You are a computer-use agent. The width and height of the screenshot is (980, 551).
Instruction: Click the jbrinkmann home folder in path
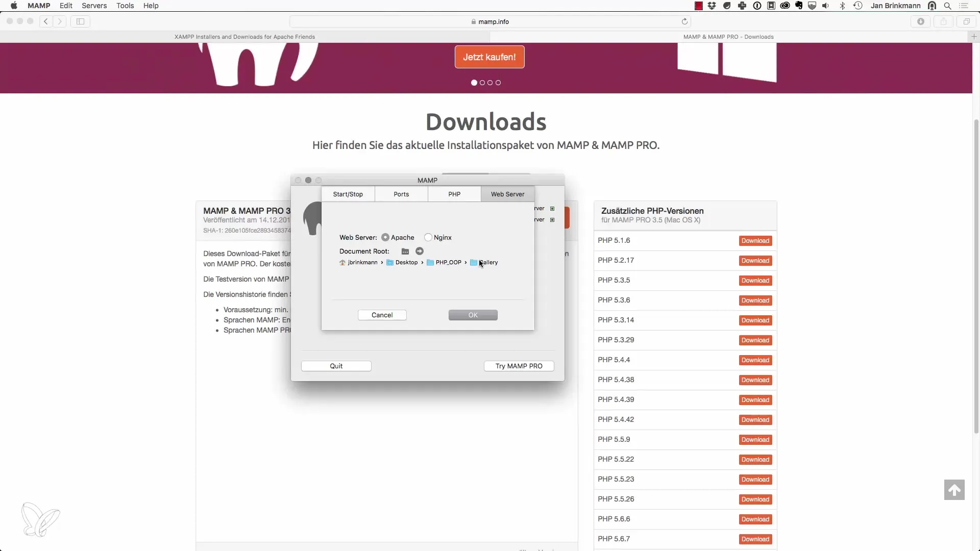click(358, 263)
